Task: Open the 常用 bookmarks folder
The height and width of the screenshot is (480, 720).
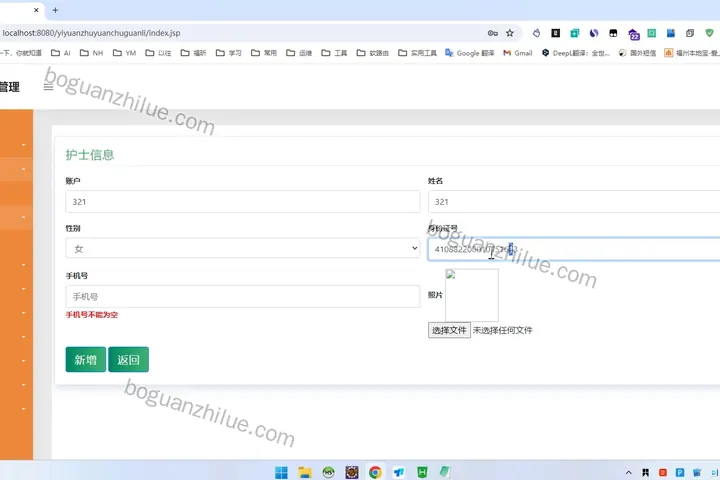Action: 264,53
